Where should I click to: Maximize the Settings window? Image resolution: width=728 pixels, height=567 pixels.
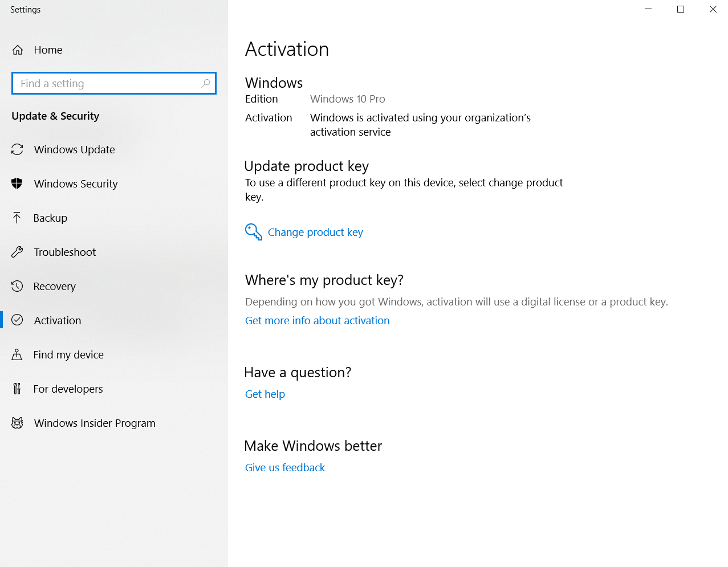[681, 9]
